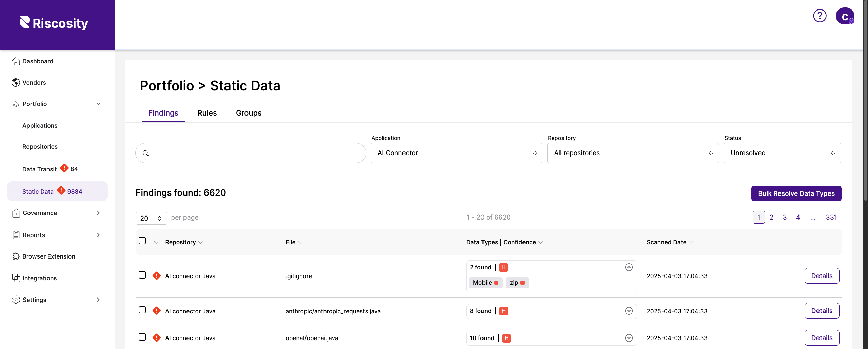Toggle the select-all header checkbox
The width and height of the screenshot is (868, 349).
click(142, 241)
